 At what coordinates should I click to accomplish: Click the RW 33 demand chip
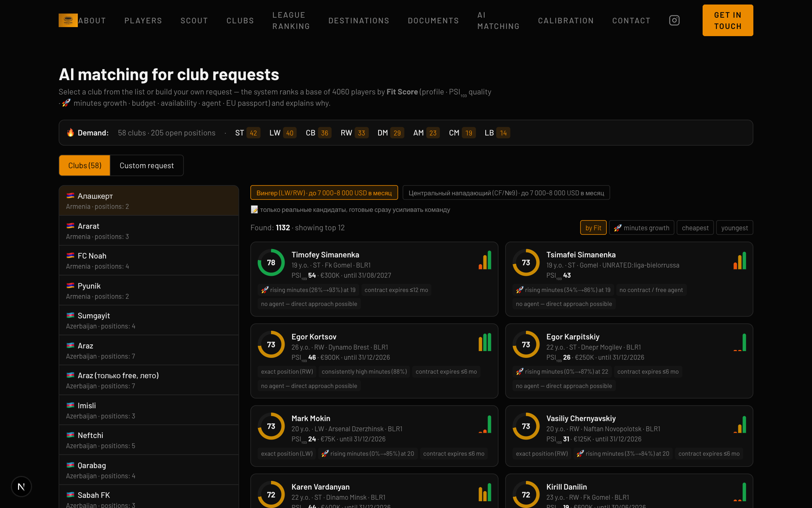(354, 133)
